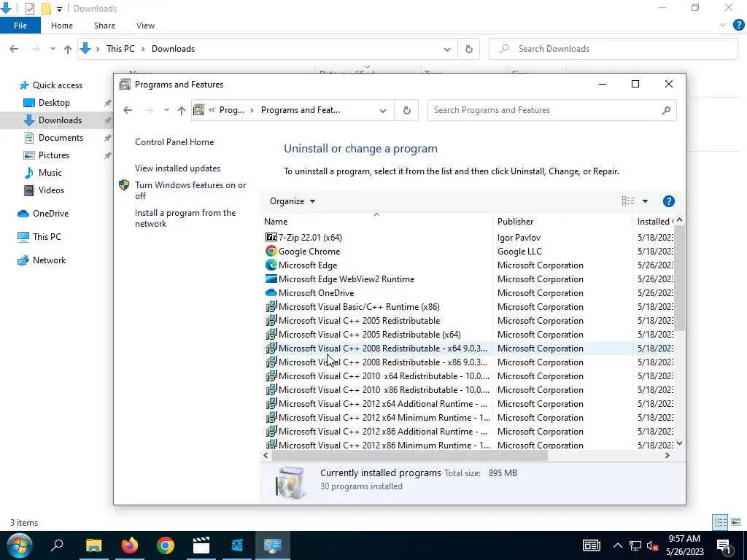Change the view layout icon in Programs list
Screen dimensions: 747x560
627,201
